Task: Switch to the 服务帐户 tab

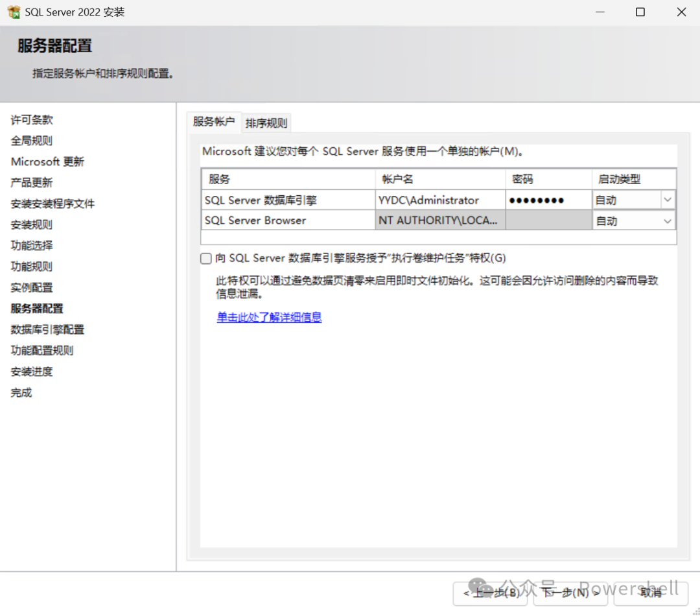Action: [214, 121]
